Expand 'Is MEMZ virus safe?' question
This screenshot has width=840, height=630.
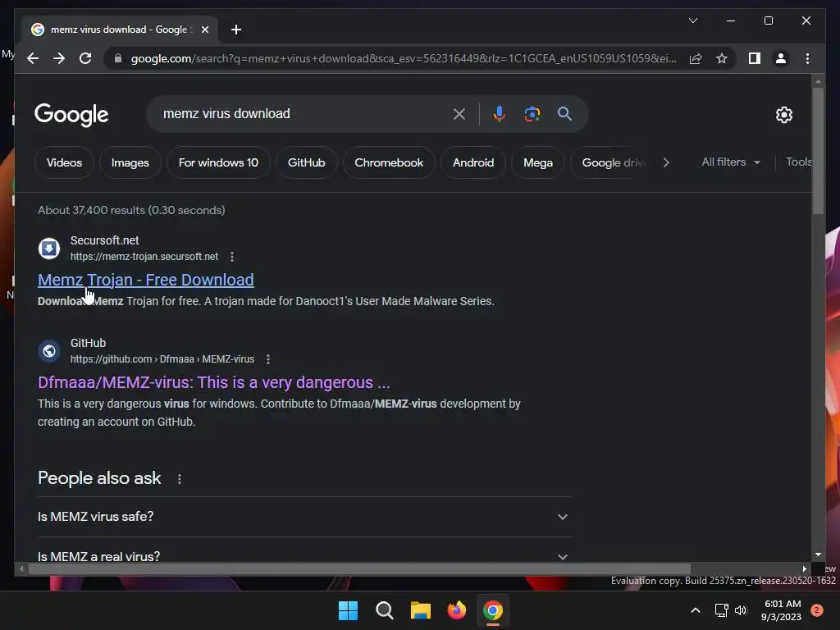pos(304,517)
